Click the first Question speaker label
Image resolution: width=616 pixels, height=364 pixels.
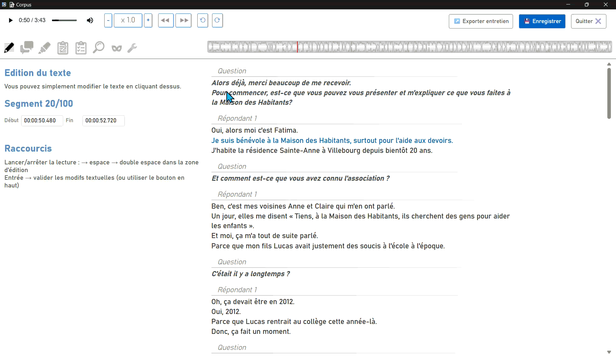point(232,71)
